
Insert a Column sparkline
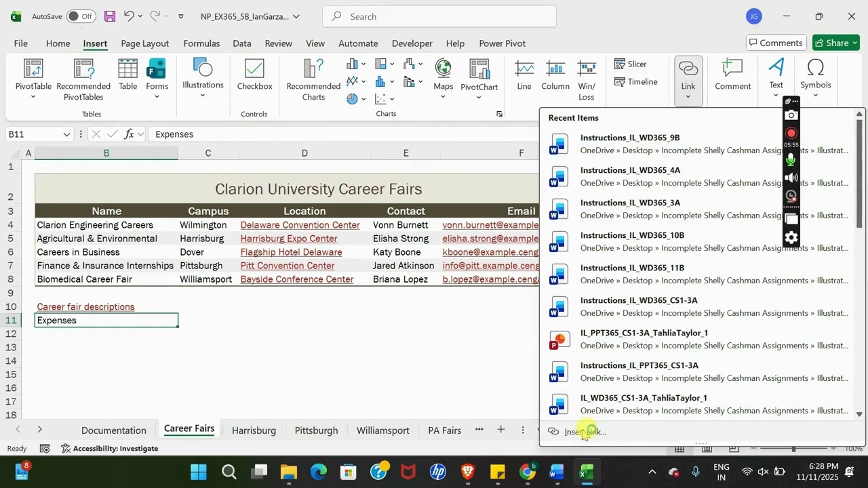click(x=555, y=75)
